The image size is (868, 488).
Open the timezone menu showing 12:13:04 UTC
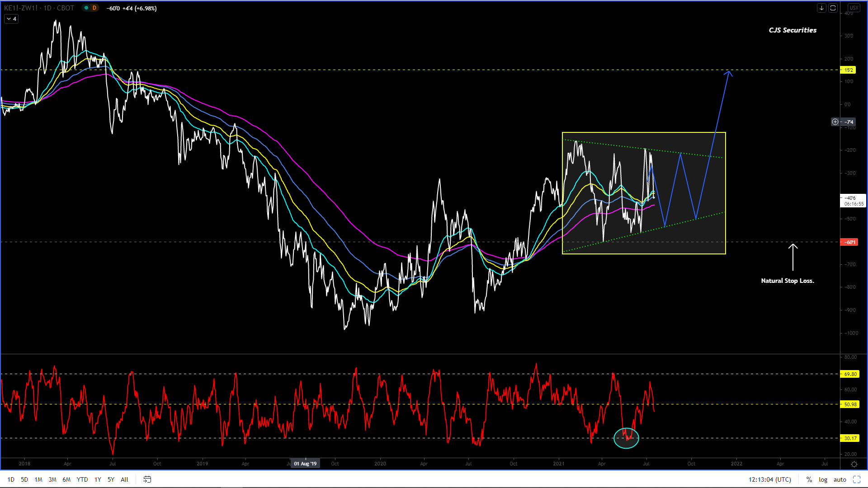769,479
